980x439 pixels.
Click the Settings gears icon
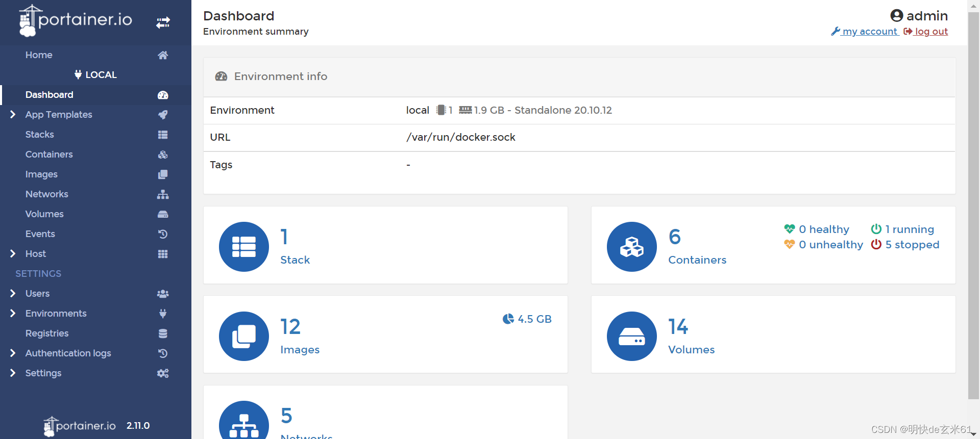pyautogui.click(x=163, y=373)
